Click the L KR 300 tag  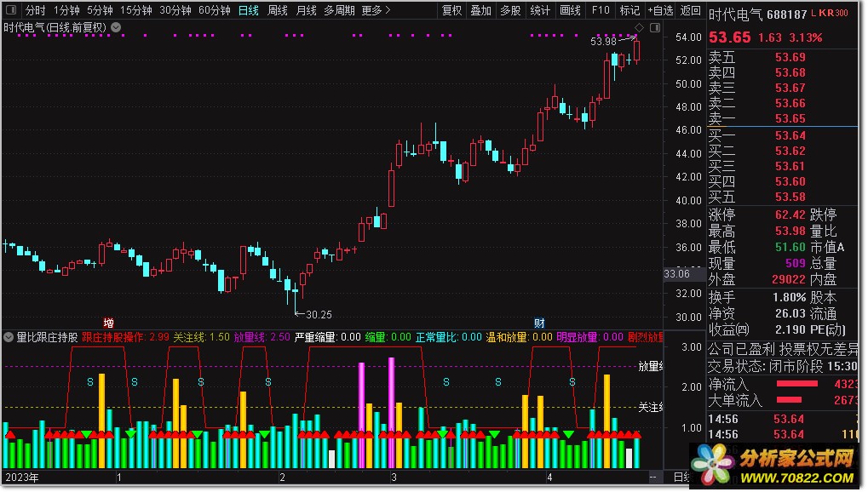click(x=830, y=13)
